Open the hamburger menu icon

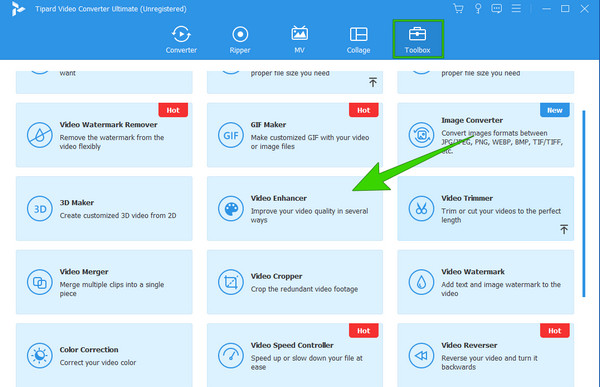click(x=516, y=8)
